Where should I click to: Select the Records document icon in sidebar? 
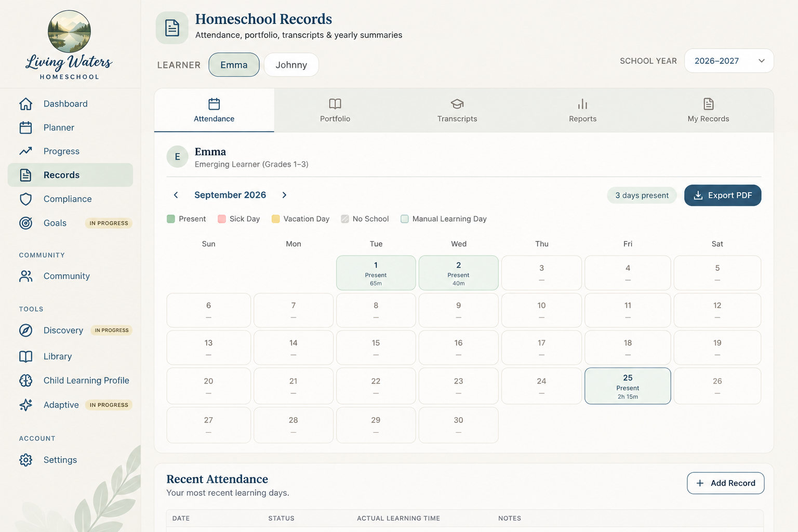click(25, 175)
